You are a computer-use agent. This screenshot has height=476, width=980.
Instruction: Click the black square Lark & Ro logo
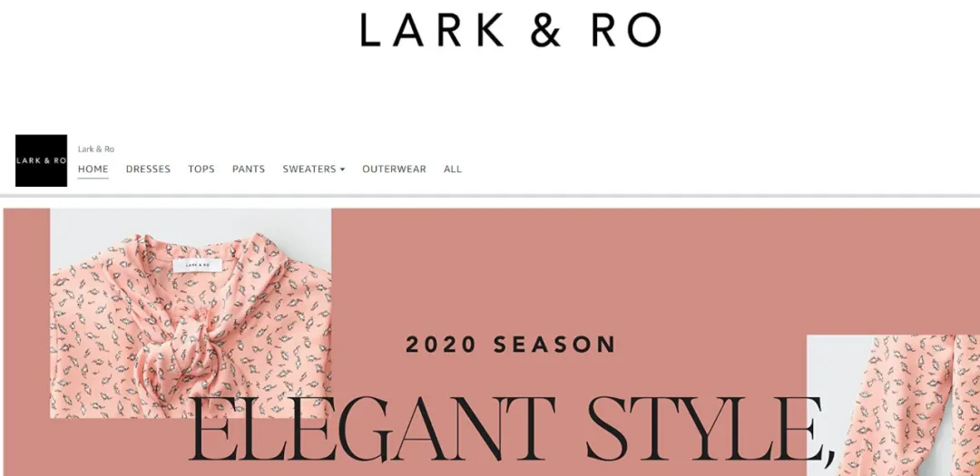[41, 160]
